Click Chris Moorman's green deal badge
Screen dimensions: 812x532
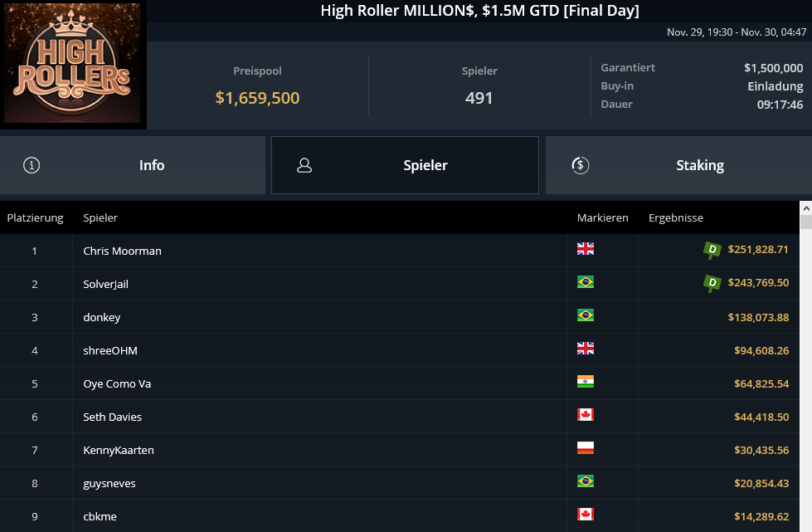pos(712,249)
